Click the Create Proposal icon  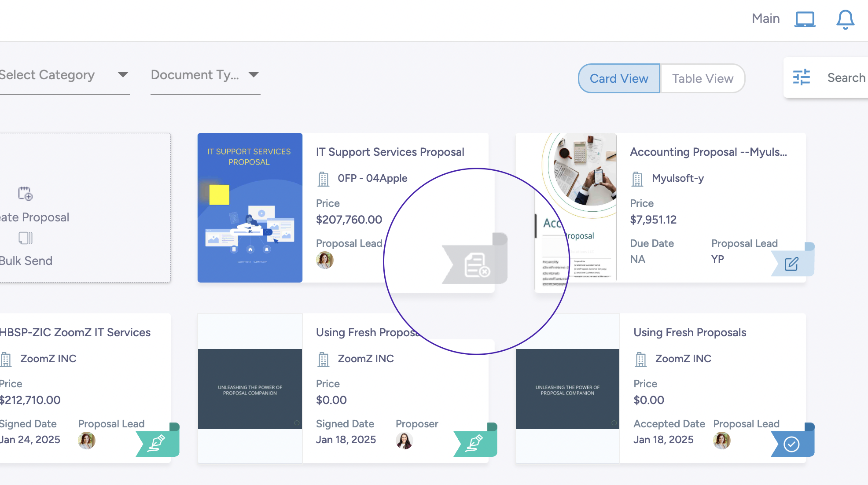(x=25, y=194)
